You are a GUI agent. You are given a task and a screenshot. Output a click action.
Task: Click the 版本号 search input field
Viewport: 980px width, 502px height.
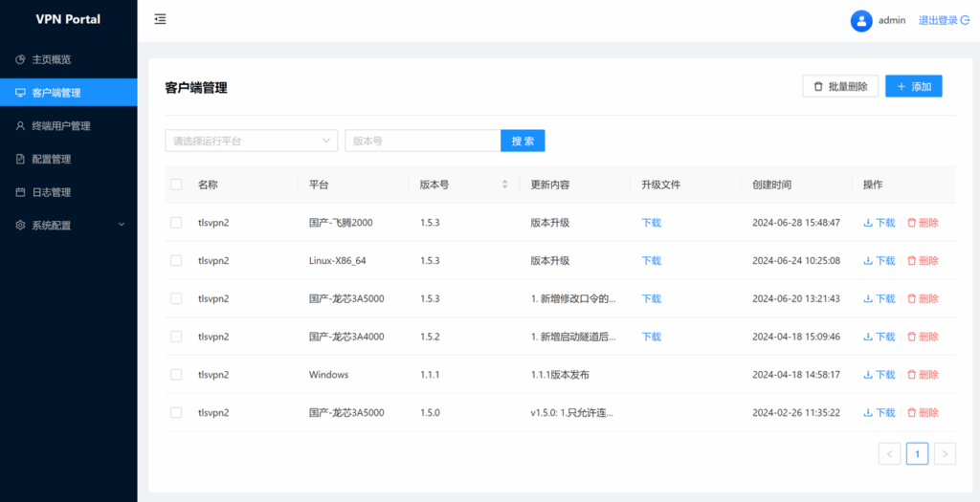point(422,141)
